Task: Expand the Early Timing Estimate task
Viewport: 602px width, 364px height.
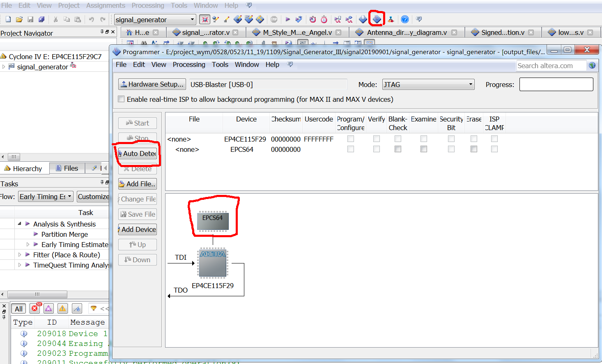Action: [x=28, y=244]
